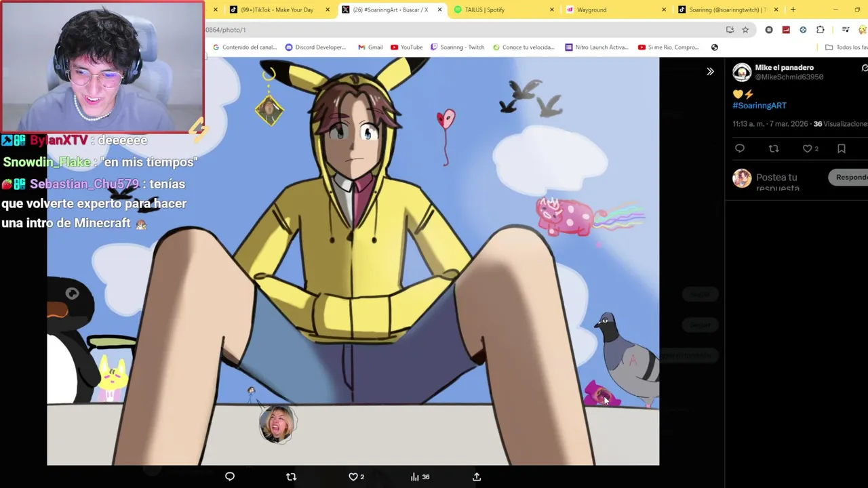This screenshot has height=488, width=868.
Task: Click the globe bookmark icon
Action: coord(714,47)
